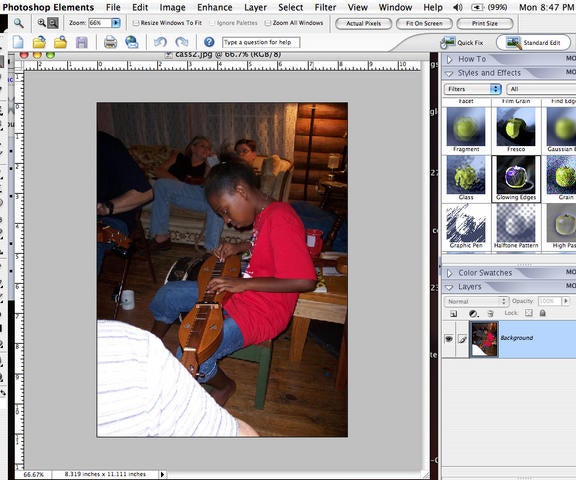The width and height of the screenshot is (576, 480).
Task: Open the Filters category dropdown
Action: (x=473, y=89)
